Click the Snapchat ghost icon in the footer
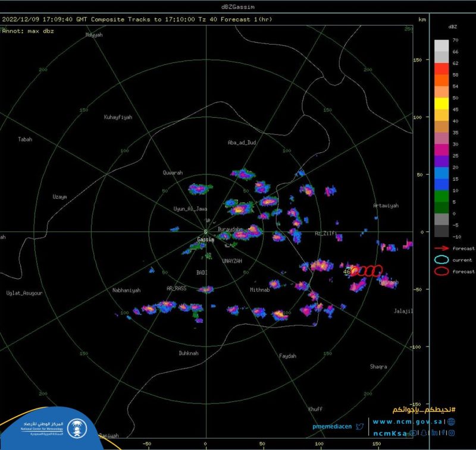Viewport: 476px width, 450px height. click(x=424, y=433)
